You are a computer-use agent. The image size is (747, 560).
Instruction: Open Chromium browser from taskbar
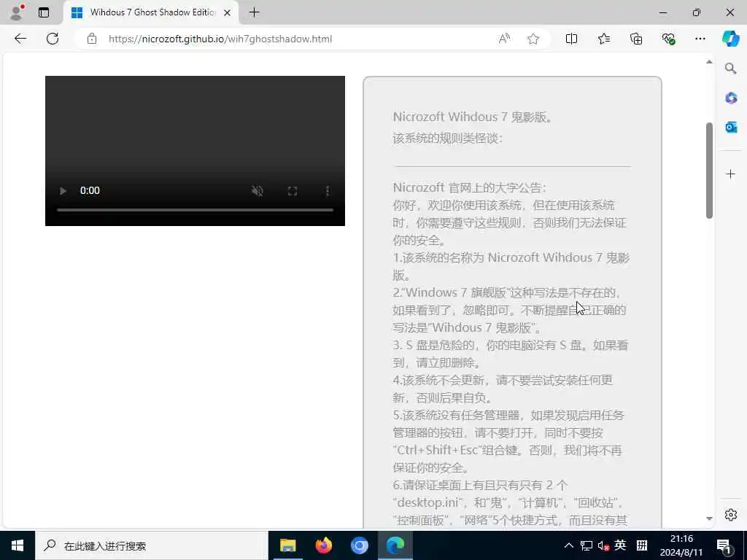359,545
